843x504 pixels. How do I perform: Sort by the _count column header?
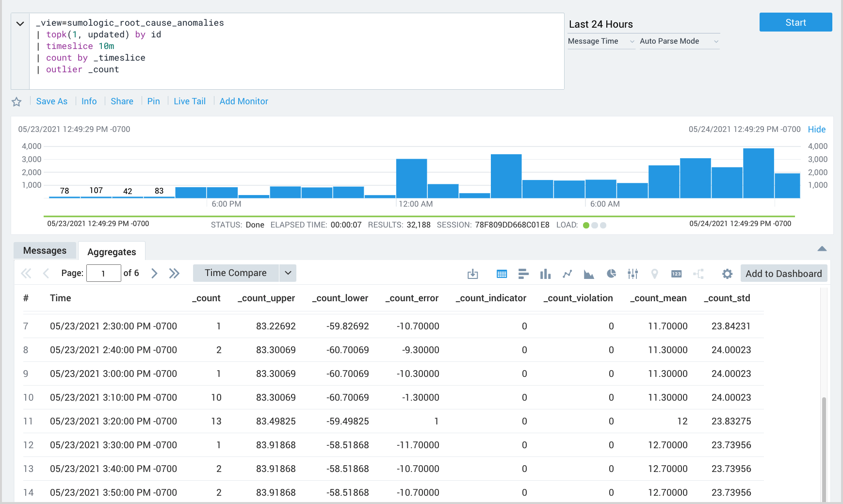pos(206,298)
